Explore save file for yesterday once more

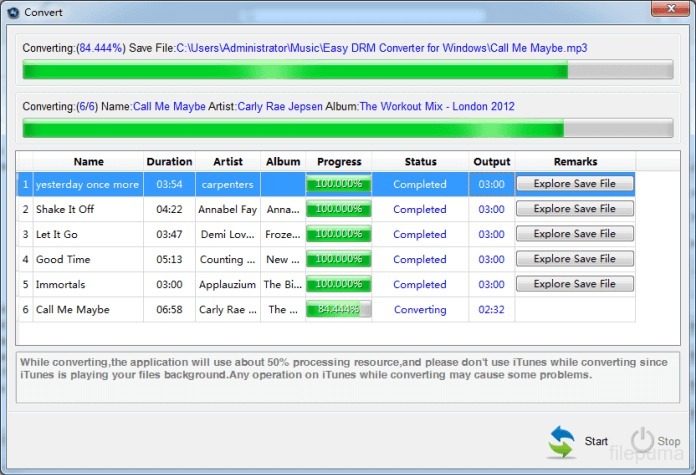574,184
